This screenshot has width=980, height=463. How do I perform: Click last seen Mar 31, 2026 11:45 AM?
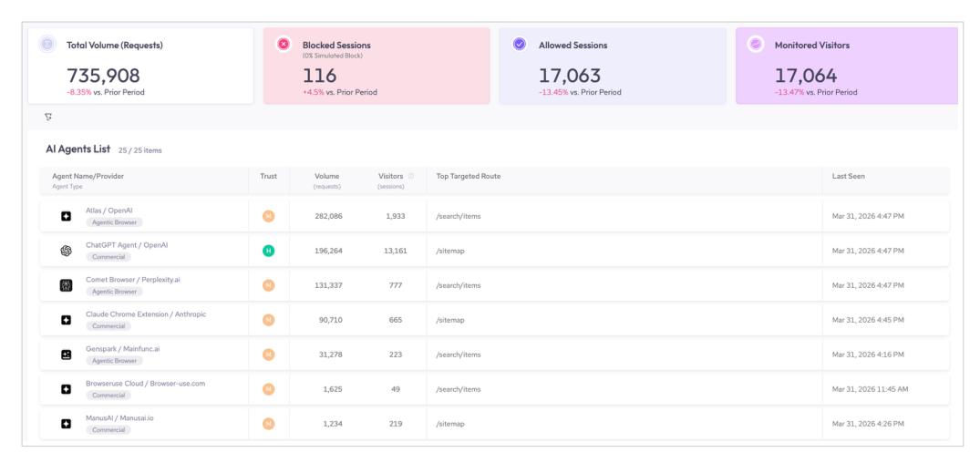pyautogui.click(x=870, y=389)
